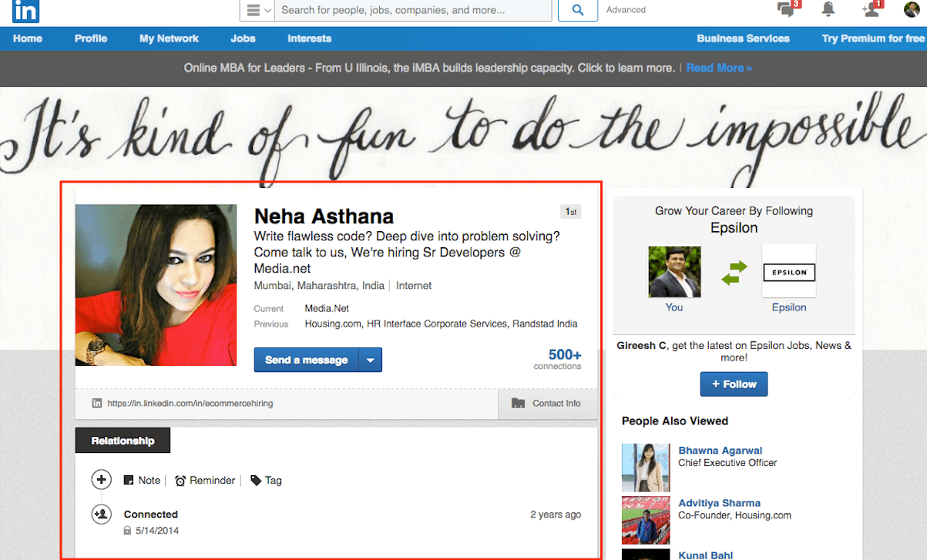Click the Epsilon logo thumbnail
Viewport: 927px width, 560px height.
point(788,271)
